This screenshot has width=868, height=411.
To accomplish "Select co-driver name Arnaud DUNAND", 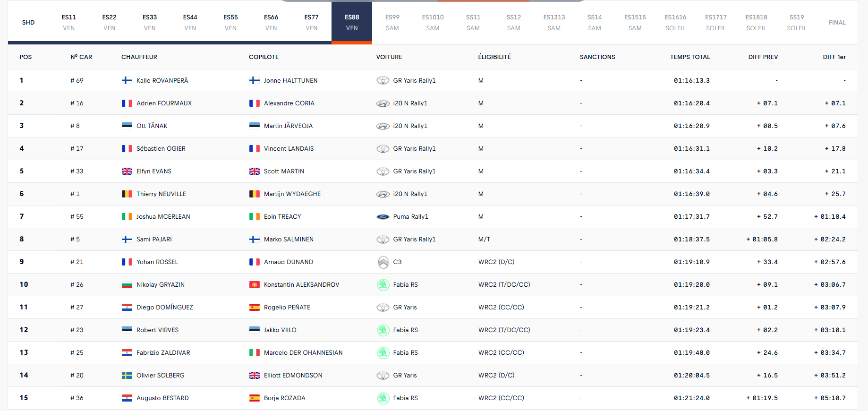I will (289, 262).
